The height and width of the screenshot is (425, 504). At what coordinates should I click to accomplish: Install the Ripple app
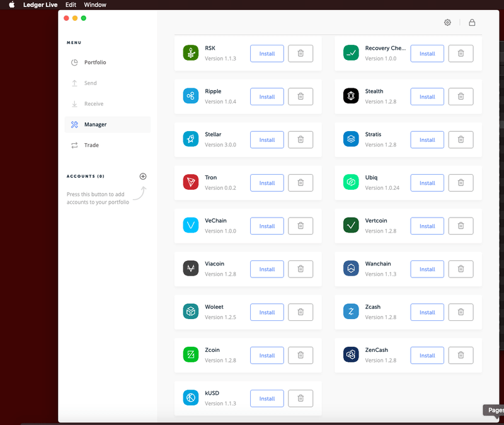point(267,96)
